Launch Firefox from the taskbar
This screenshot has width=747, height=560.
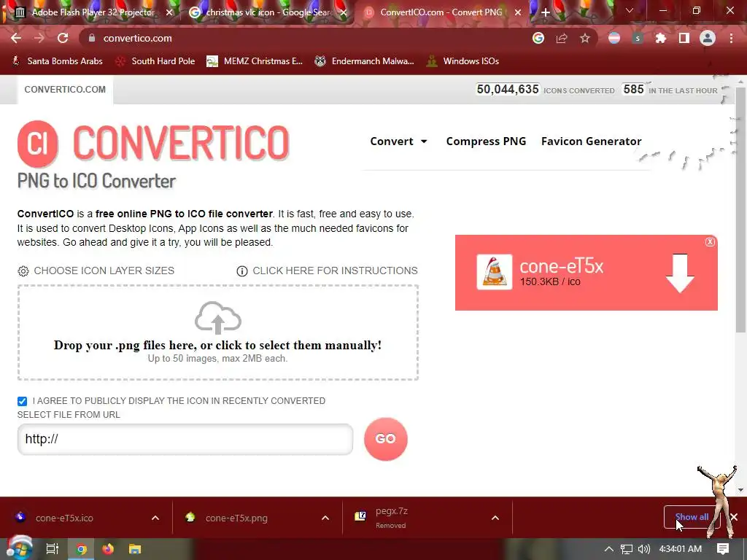click(x=108, y=549)
